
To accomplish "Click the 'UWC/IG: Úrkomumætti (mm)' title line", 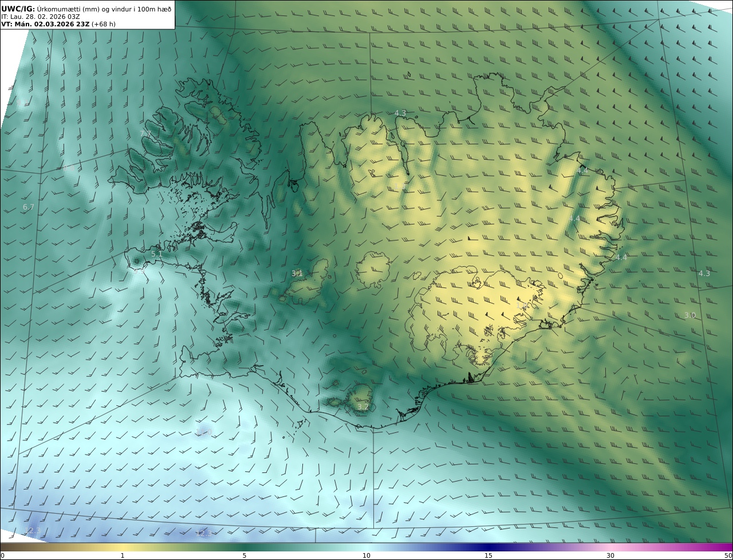I will click(86, 9).
